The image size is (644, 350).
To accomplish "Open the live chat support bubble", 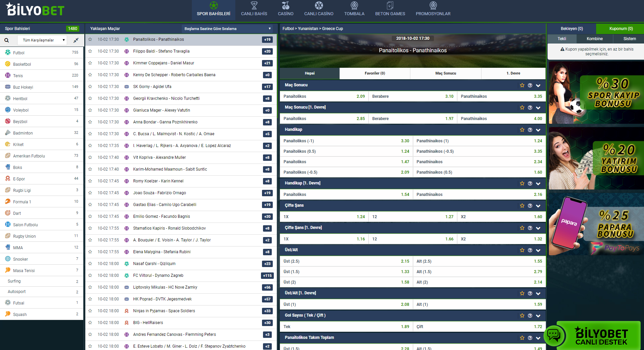I will click(554, 335).
